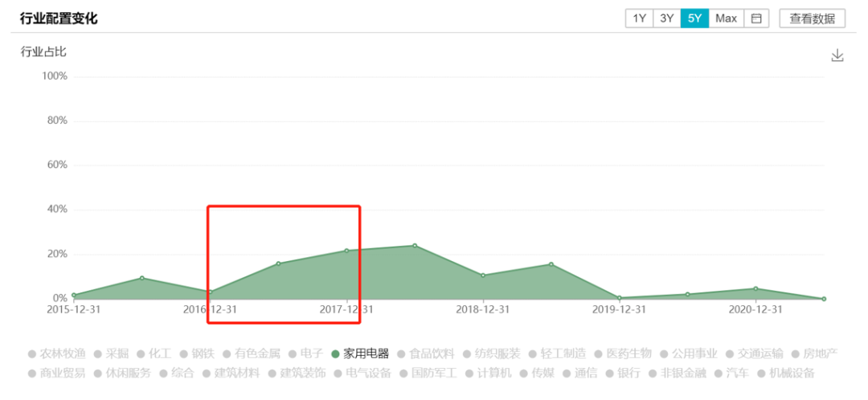Toggle 纺织服装 legend series
868x400 pixels.
point(492,353)
